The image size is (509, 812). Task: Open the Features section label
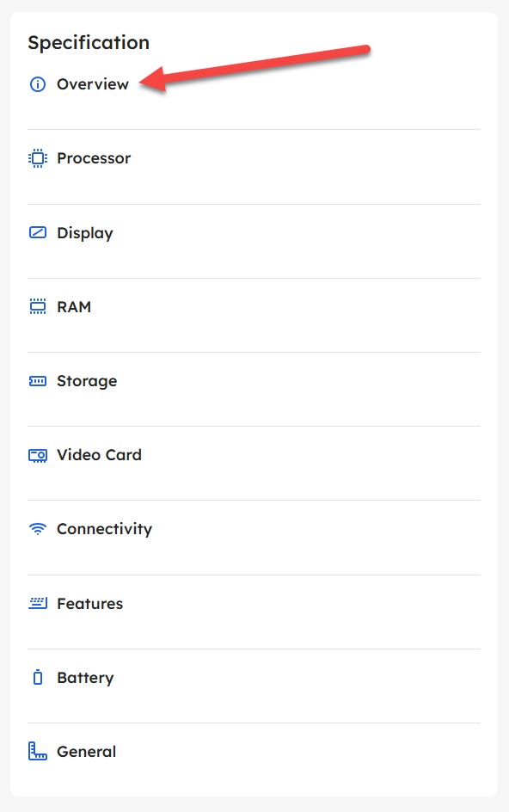click(90, 603)
